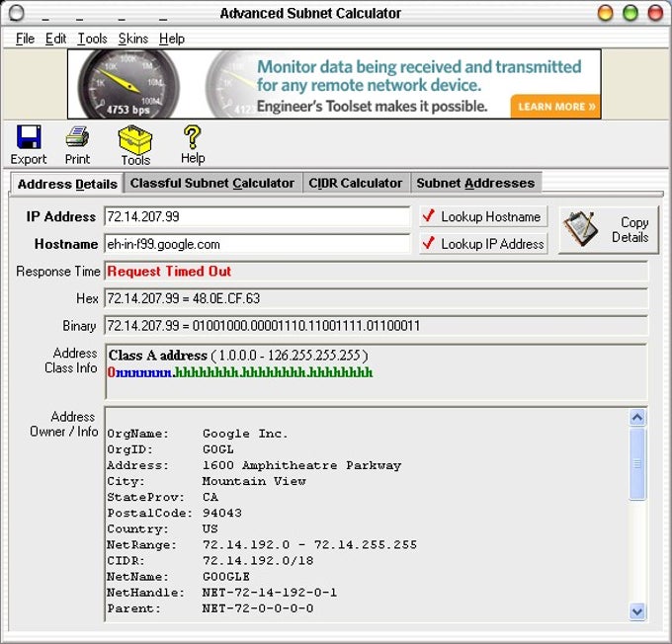The height and width of the screenshot is (644, 672).
Task: Click the green window control button
Action: pyautogui.click(x=630, y=13)
